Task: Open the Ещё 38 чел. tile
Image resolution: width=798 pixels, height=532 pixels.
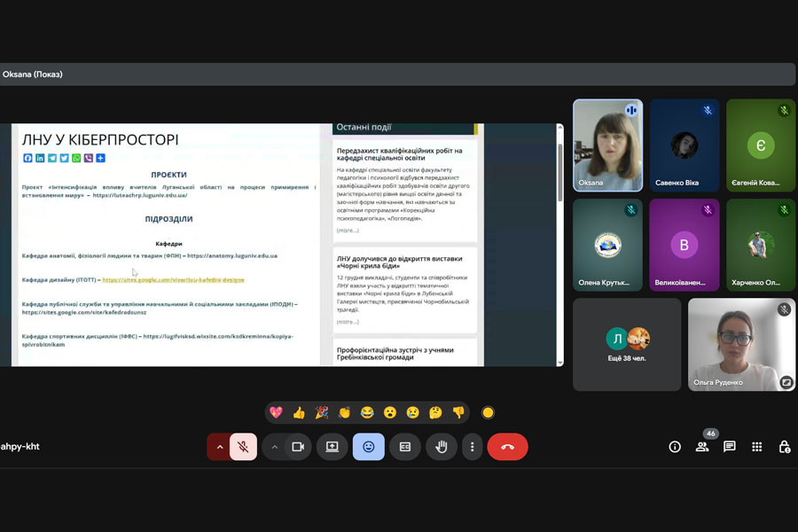Action: (x=627, y=345)
